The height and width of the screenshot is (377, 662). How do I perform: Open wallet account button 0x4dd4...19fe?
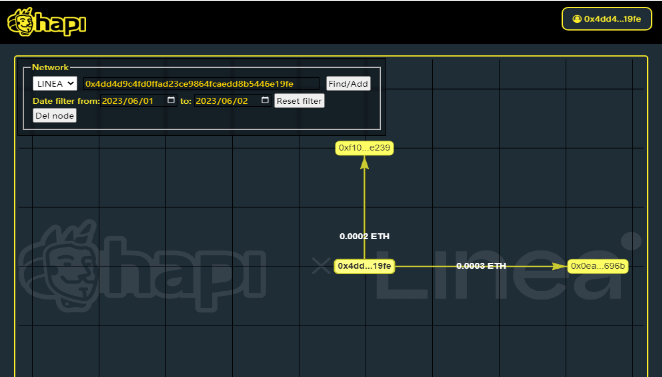point(607,19)
